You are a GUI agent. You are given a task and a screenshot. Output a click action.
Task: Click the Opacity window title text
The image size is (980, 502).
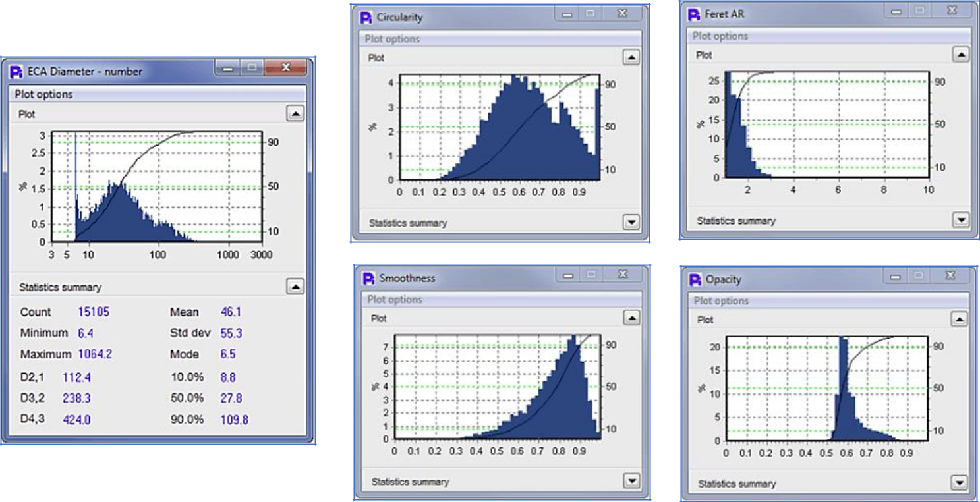click(x=723, y=280)
